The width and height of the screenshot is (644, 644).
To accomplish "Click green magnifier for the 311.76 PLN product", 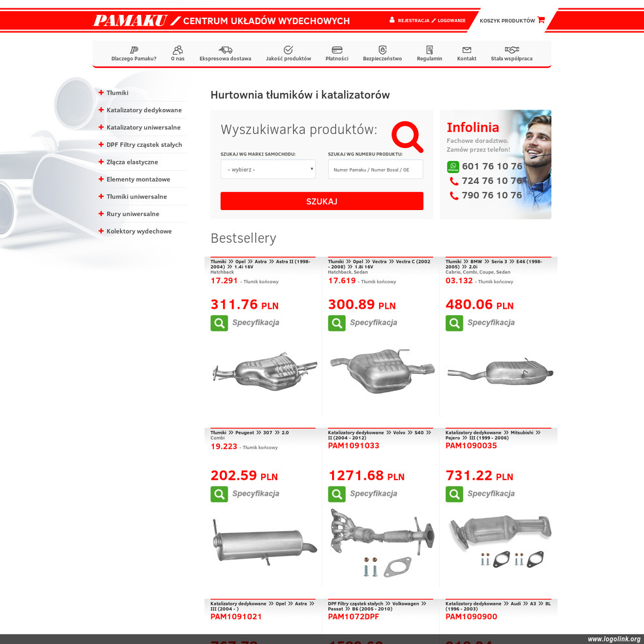I will (219, 323).
